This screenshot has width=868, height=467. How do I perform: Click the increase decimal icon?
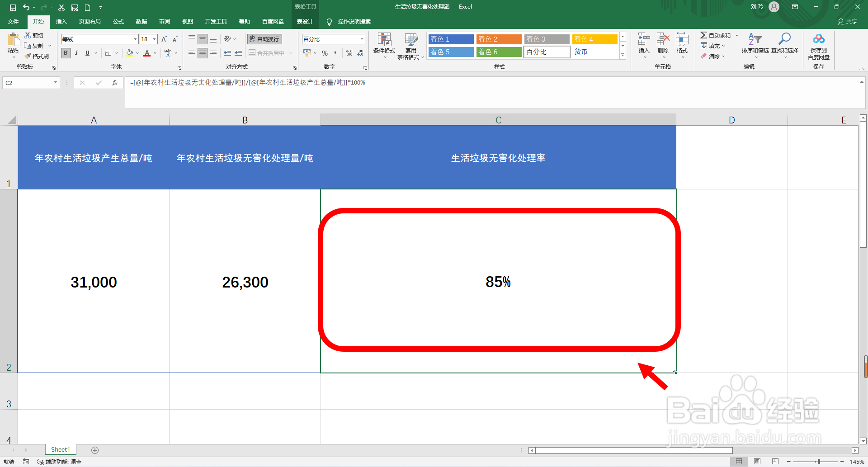(349, 53)
